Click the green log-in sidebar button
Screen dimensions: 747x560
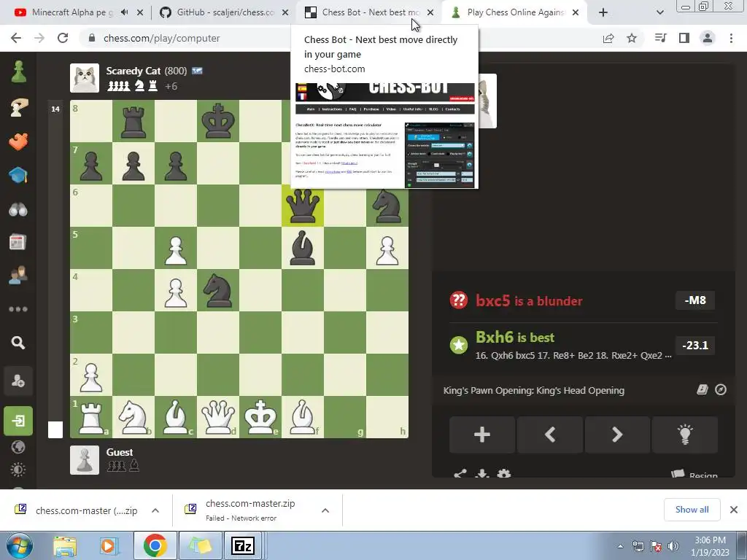click(18, 421)
